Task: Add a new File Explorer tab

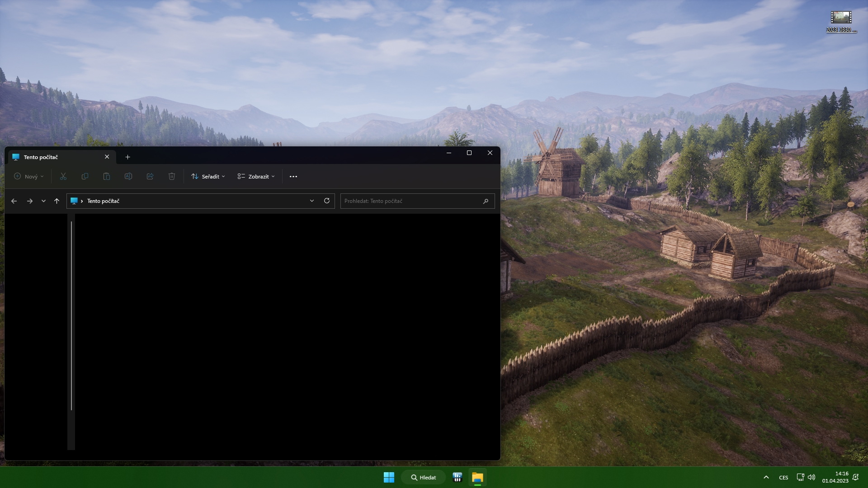Action: tap(127, 157)
